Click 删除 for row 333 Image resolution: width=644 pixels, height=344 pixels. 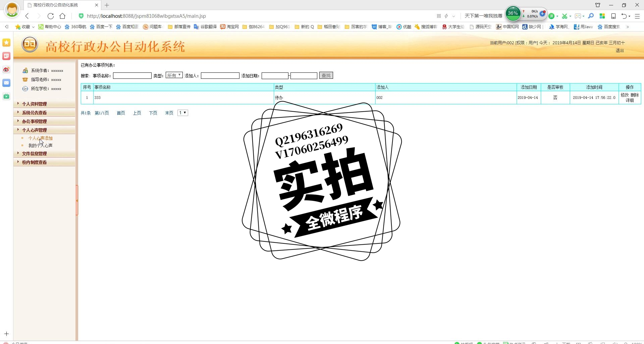point(635,95)
